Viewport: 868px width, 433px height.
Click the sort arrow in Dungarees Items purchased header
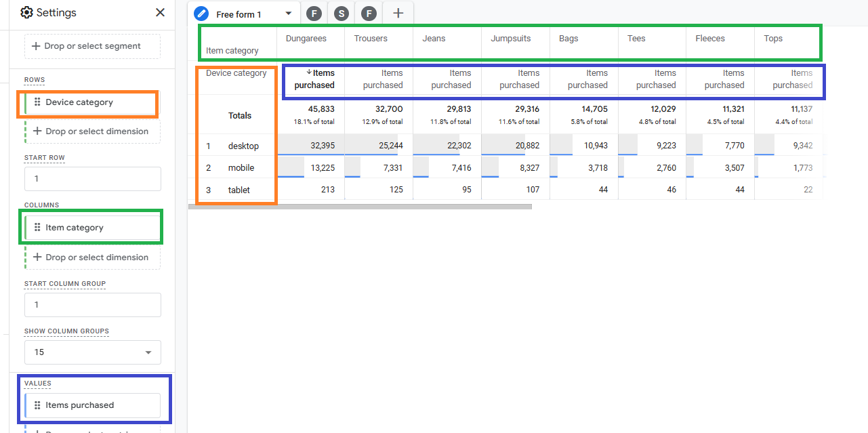pos(309,73)
